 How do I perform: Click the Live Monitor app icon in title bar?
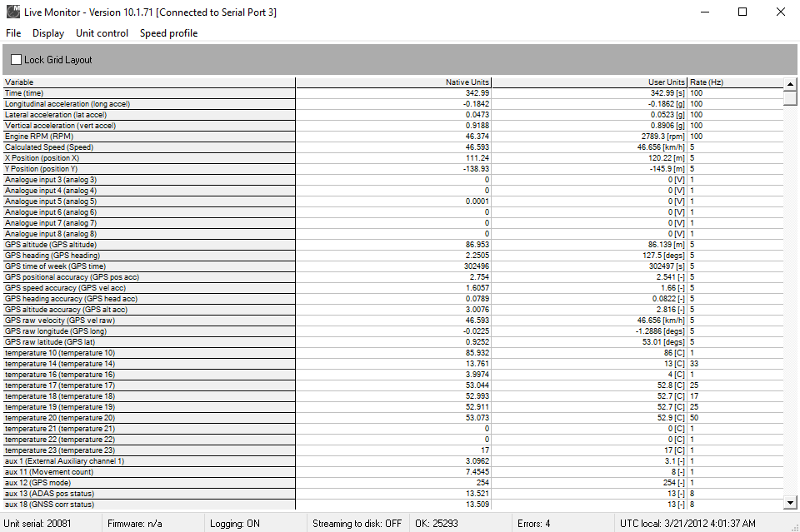click(12, 12)
